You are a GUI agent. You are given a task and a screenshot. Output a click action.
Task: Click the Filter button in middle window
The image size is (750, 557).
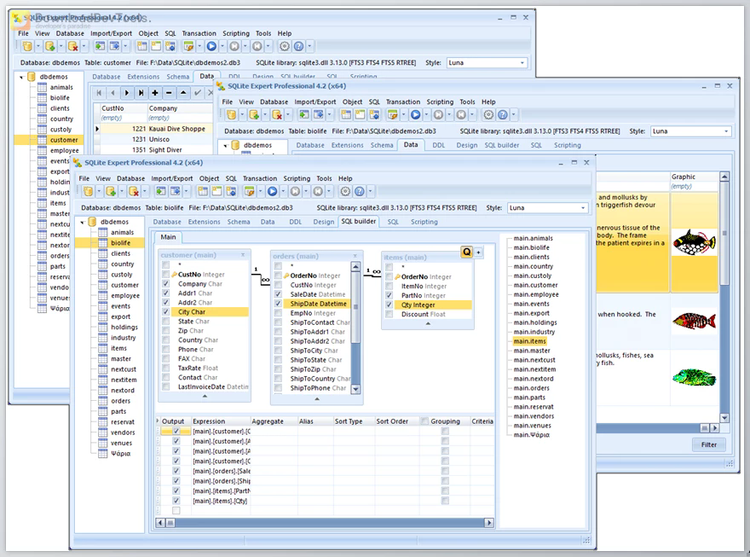(708, 445)
